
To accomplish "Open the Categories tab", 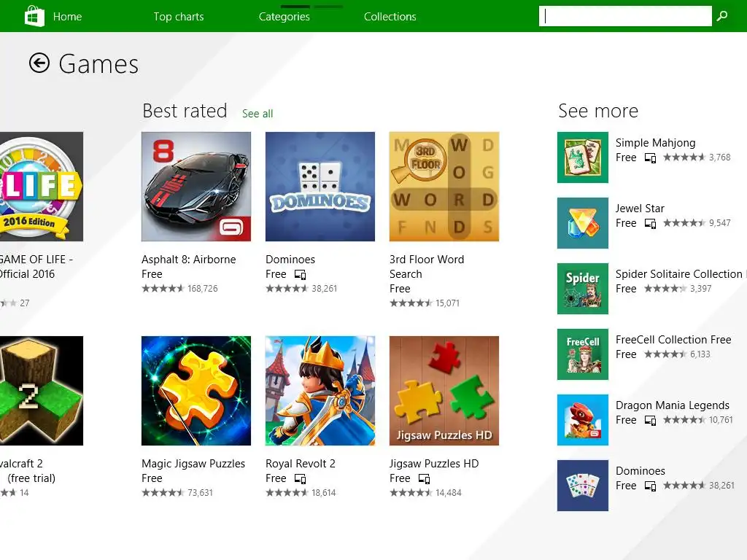I will pyautogui.click(x=284, y=17).
